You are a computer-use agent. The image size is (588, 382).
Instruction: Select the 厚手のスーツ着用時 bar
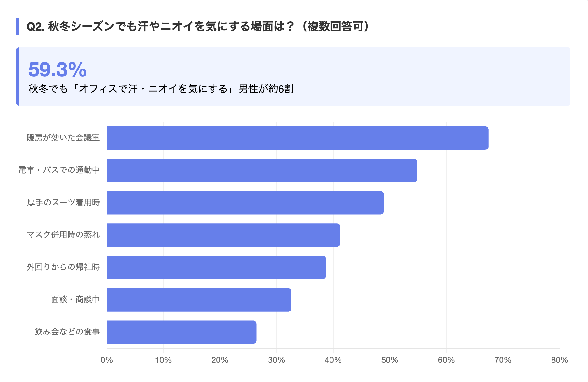[245, 203]
